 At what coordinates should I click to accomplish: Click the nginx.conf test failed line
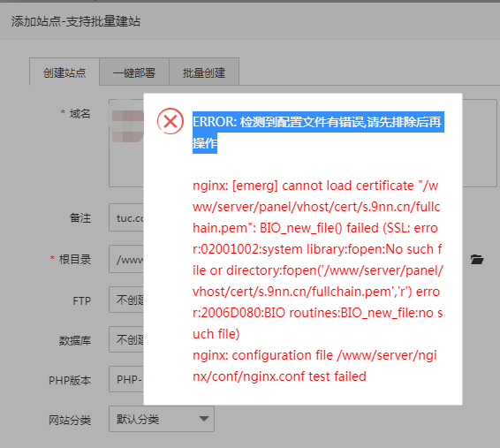(314, 366)
